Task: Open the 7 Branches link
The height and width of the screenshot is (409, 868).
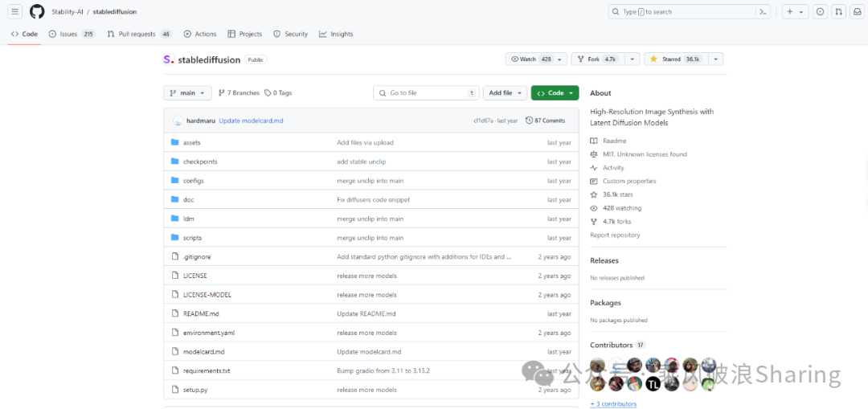Action: click(240, 93)
